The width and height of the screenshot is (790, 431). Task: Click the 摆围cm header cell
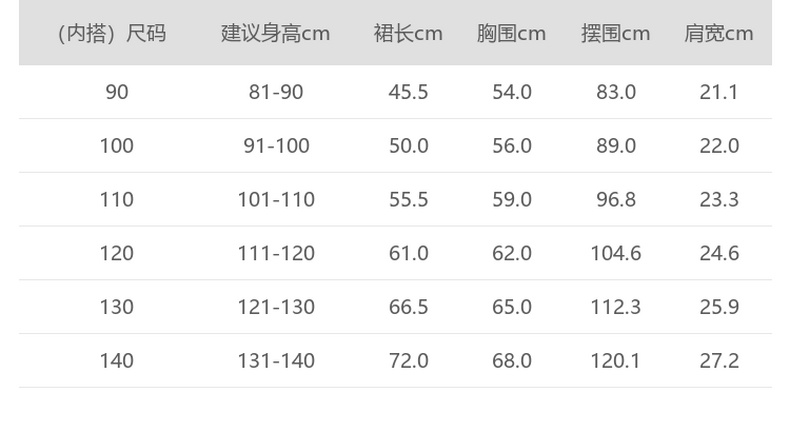[x=615, y=33]
